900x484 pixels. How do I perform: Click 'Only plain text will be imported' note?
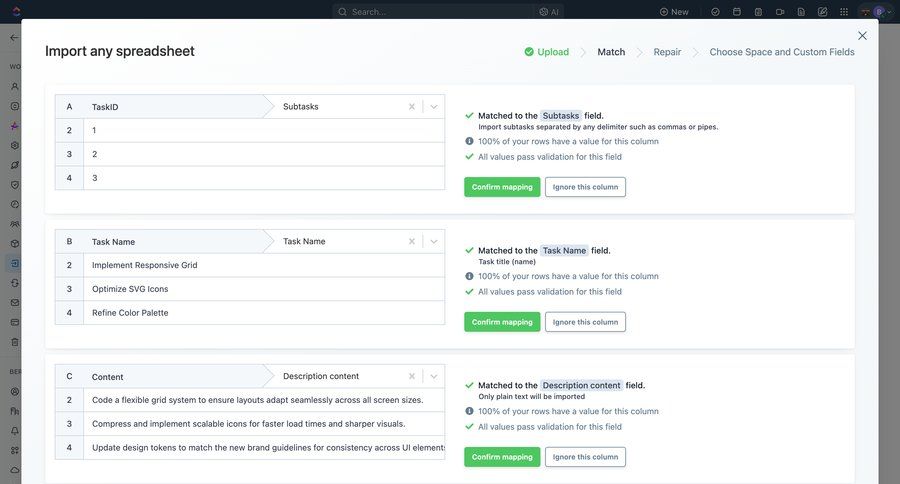(x=532, y=397)
